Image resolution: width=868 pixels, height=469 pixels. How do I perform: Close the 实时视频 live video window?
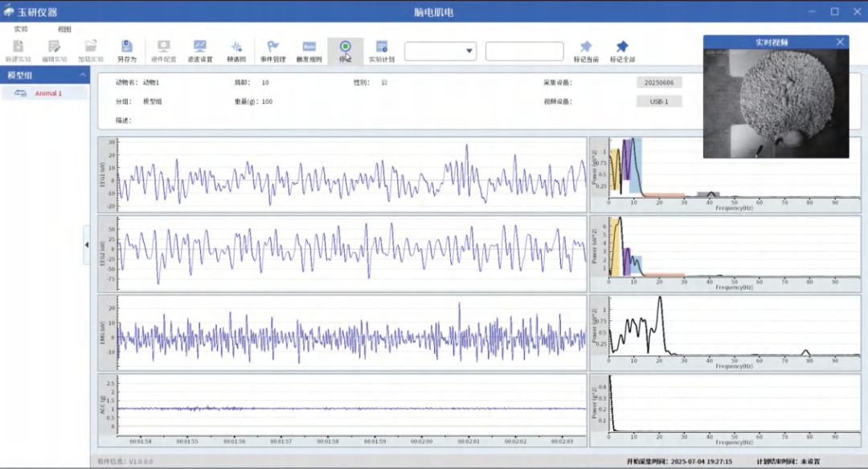840,42
